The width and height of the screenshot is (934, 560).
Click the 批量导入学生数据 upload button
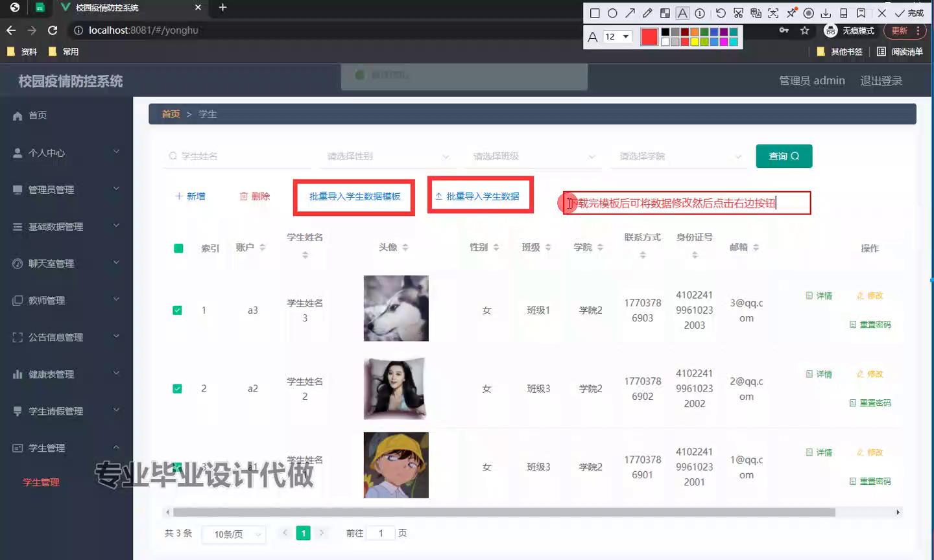click(481, 196)
